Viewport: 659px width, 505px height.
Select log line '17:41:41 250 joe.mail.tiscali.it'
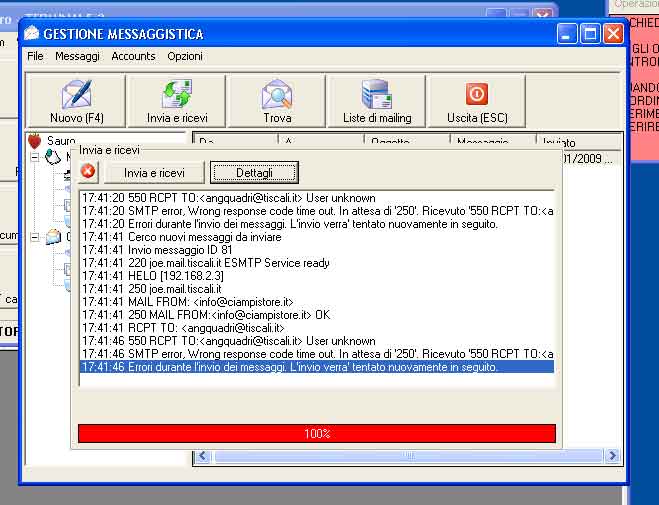[x=317, y=289]
